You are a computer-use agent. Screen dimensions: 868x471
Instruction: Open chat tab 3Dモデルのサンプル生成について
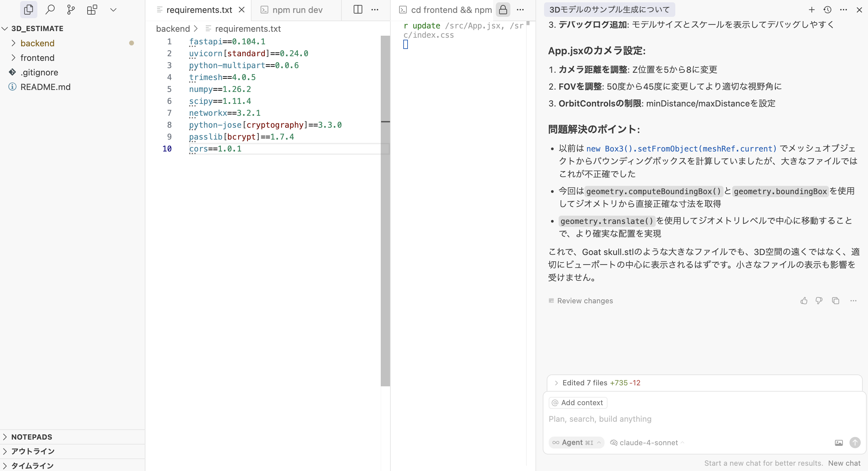click(x=609, y=10)
